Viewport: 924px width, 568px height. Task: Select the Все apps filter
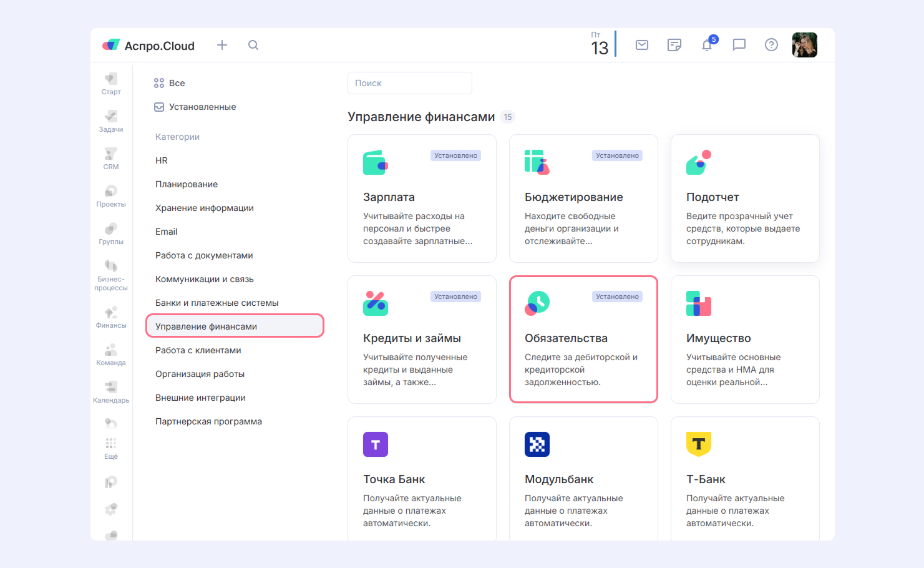click(177, 83)
